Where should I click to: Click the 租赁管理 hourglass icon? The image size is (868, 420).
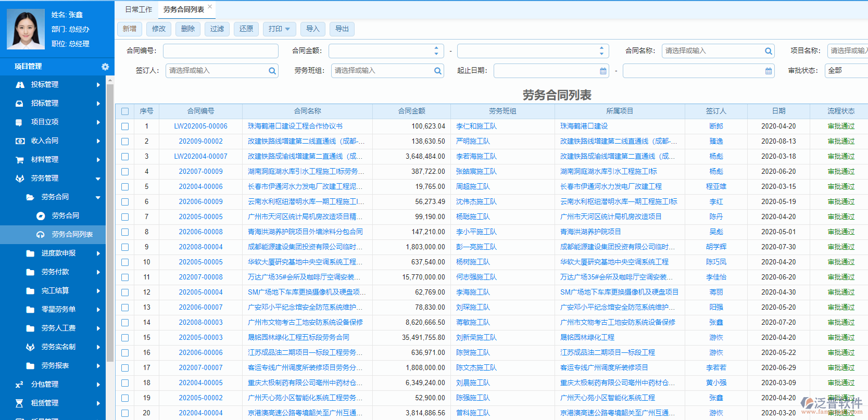pyautogui.click(x=19, y=403)
